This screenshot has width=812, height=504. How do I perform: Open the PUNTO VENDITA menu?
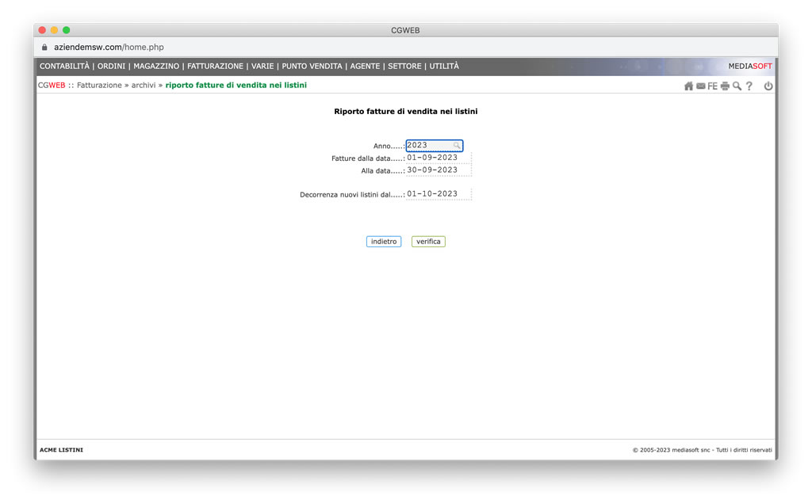[312, 67]
